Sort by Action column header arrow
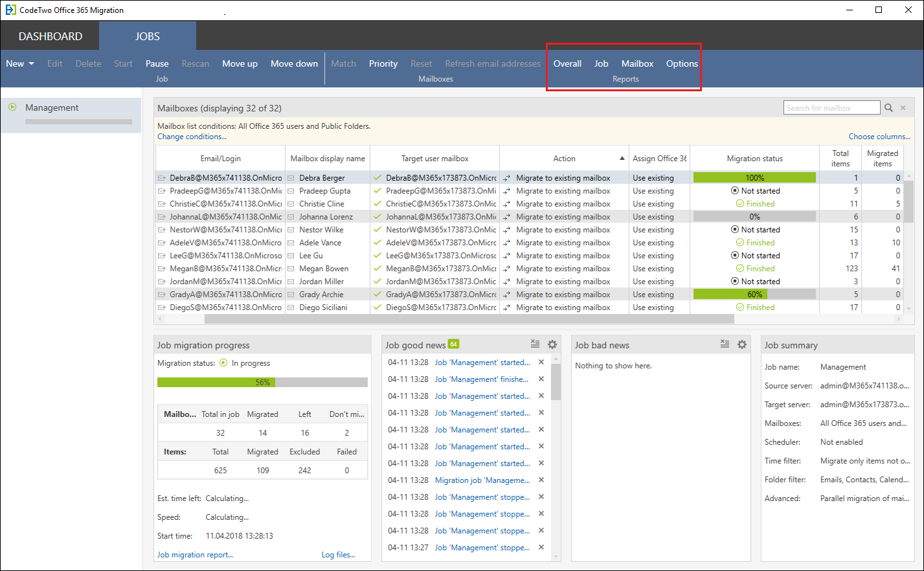924x571 pixels. coord(622,158)
